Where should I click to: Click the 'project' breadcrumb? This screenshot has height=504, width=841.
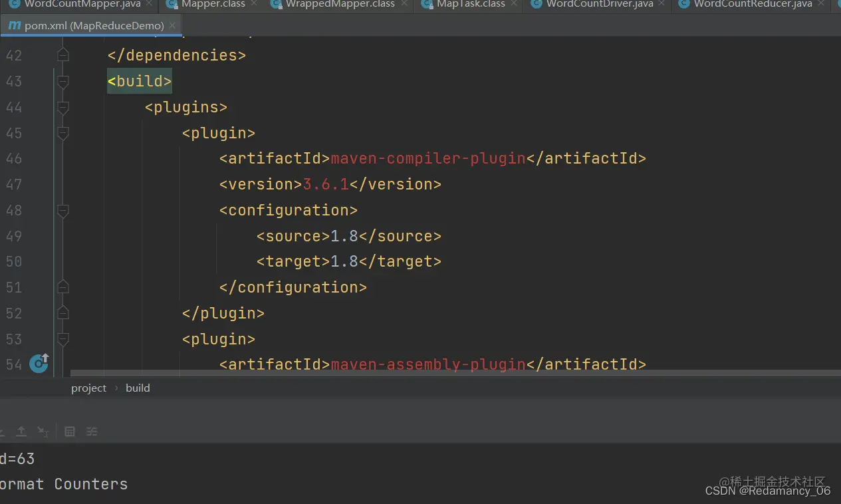pyautogui.click(x=88, y=388)
